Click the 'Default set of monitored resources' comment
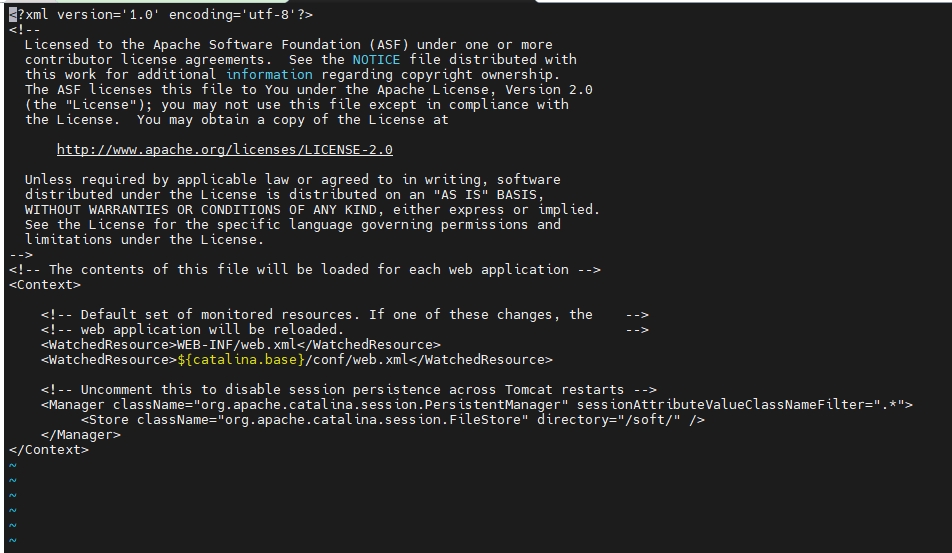The image size is (952, 553). coord(345,314)
